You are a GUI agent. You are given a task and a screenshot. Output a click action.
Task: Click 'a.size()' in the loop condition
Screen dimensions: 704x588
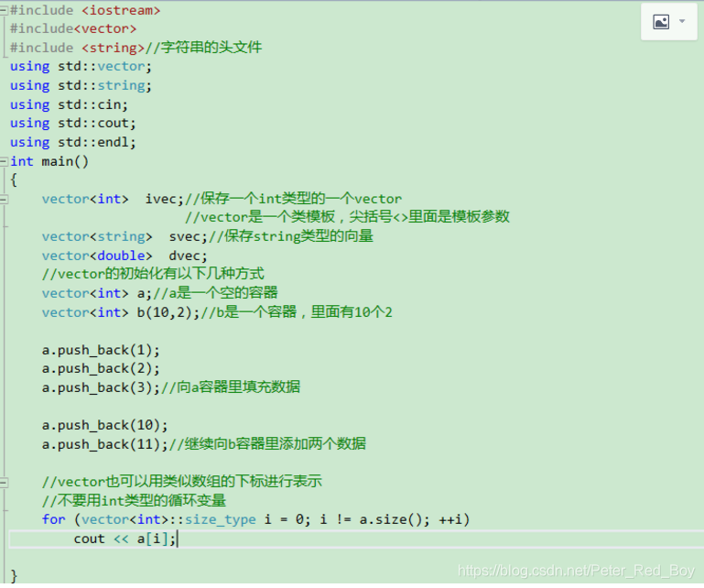pyautogui.click(x=391, y=519)
